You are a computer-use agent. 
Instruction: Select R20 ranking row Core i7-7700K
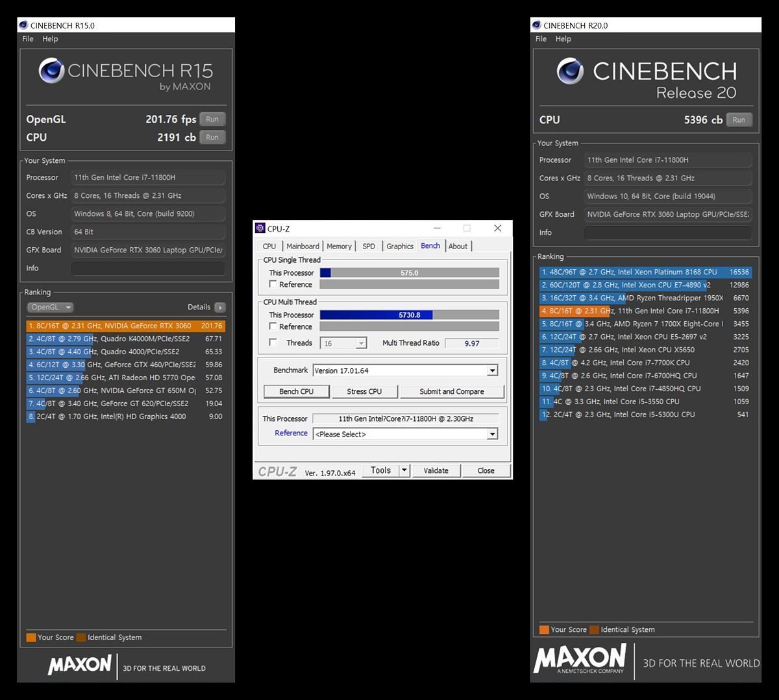tap(645, 363)
